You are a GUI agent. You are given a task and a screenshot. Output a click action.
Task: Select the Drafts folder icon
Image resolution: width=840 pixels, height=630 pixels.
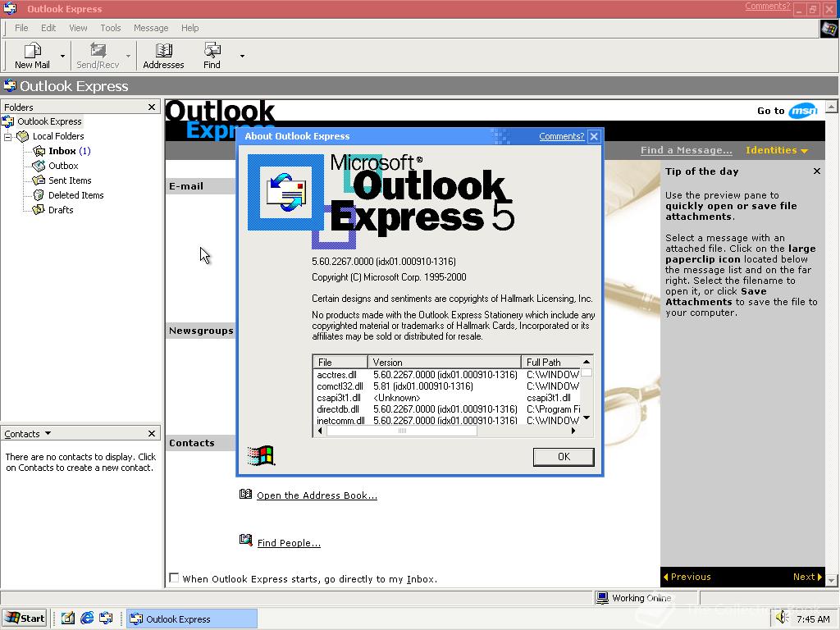pos(39,210)
